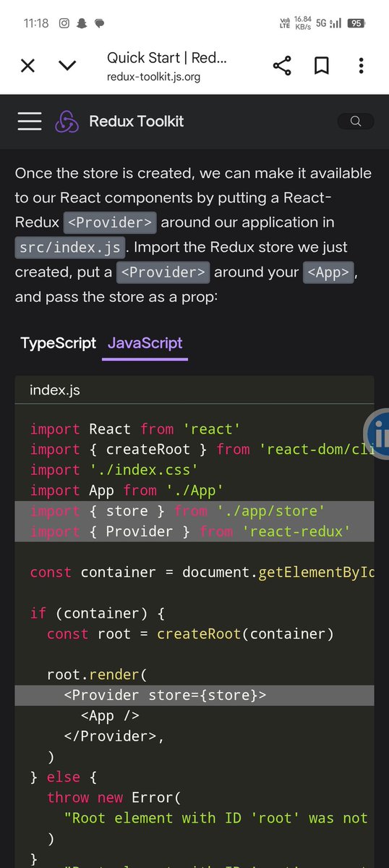Click the <App> inline code tag
This screenshot has height=868, width=389.
328,272
